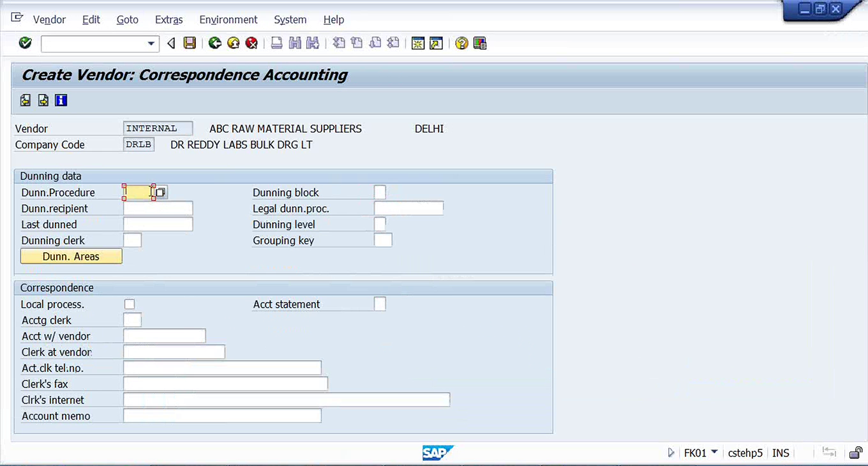Click the First Page icon
This screenshot has width=868, height=466.
point(339,43)
